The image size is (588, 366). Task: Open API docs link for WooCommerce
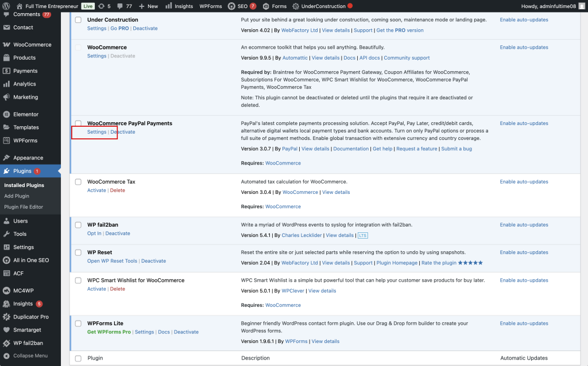(369, 58)
